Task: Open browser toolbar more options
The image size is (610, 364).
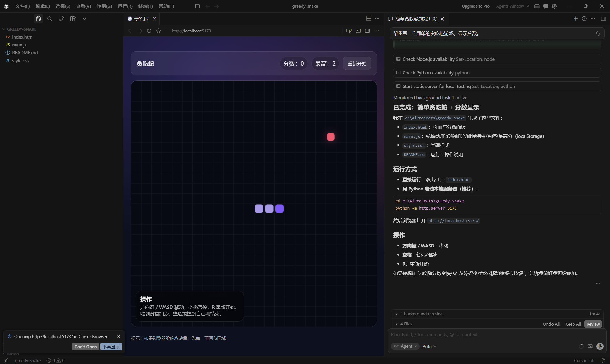Action: (x=377, y=31)
